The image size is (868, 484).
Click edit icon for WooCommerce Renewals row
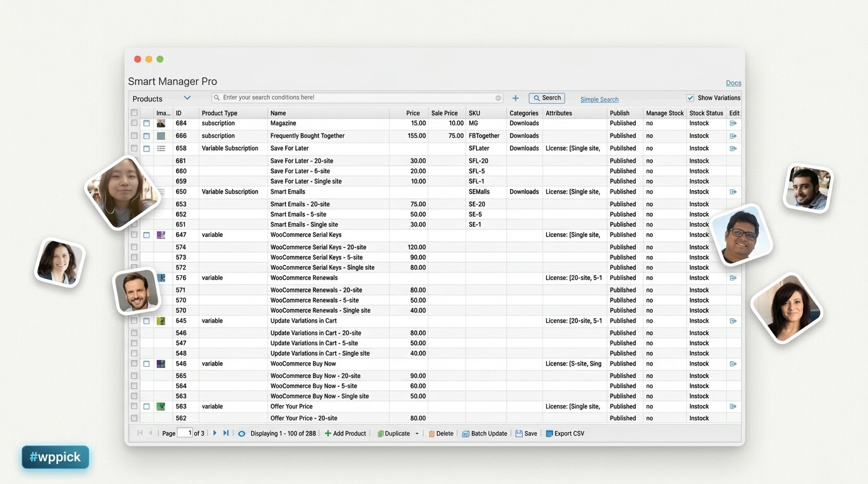(733, 278)
